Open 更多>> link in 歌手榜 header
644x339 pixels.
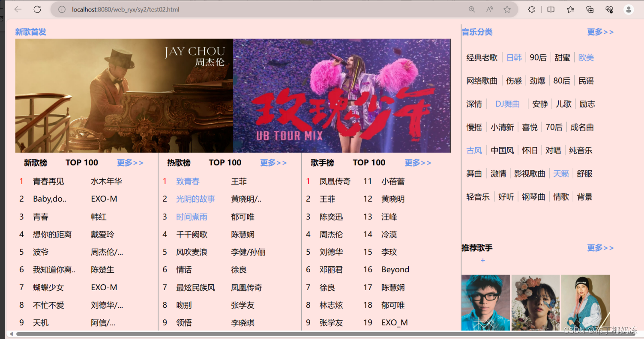pos(418,163)
